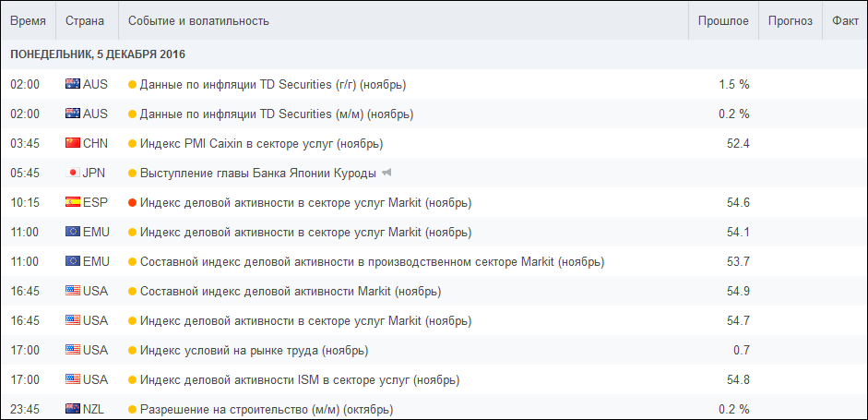Click red volatility dot for Spain Markit
The height and width of the screenshot is (420, 868).
(133, 203)
